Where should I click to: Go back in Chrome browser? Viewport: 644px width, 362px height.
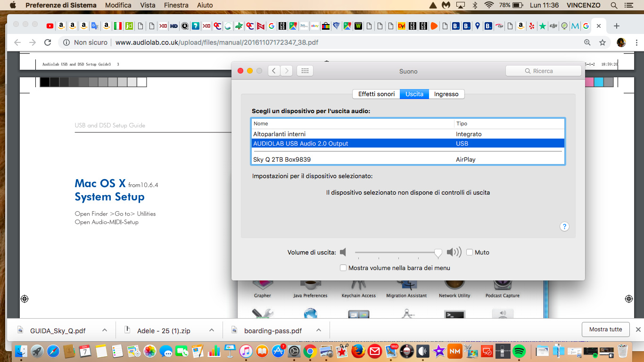point(17,42)
